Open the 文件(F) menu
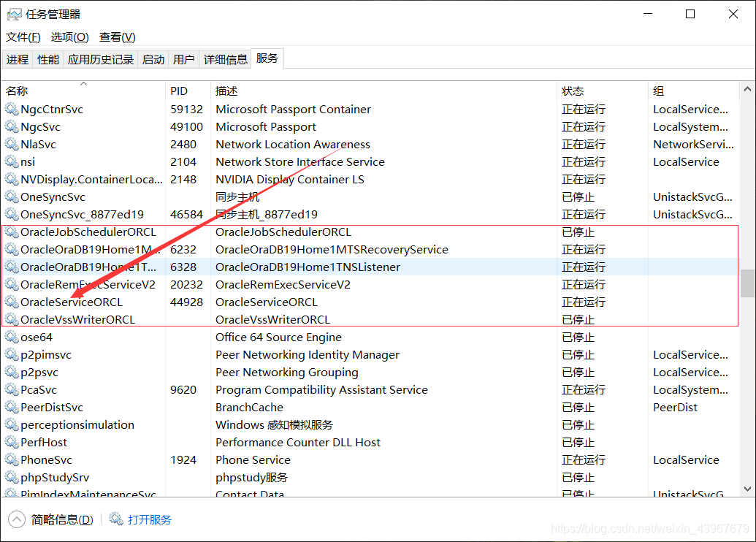Viewport: 756px width, 542px height. point(23,37)
